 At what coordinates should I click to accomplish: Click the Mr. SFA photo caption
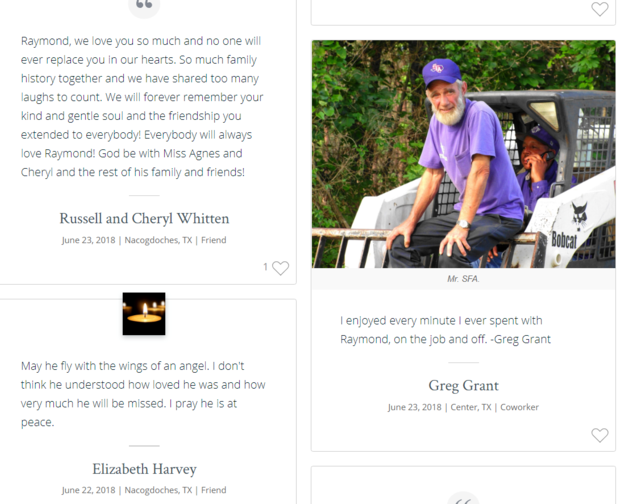[x=463, y=279]
